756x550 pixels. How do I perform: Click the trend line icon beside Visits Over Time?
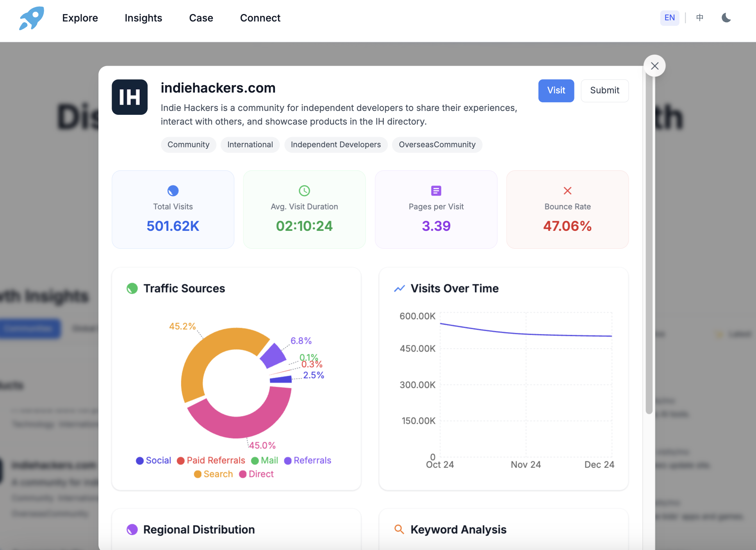399,288
